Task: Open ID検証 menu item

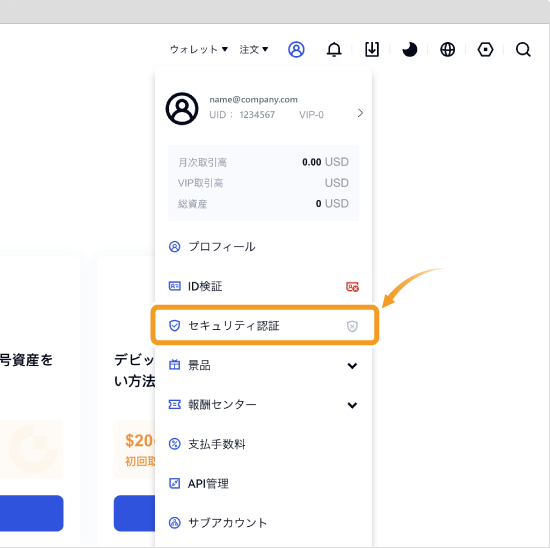Action: (263, 286)
